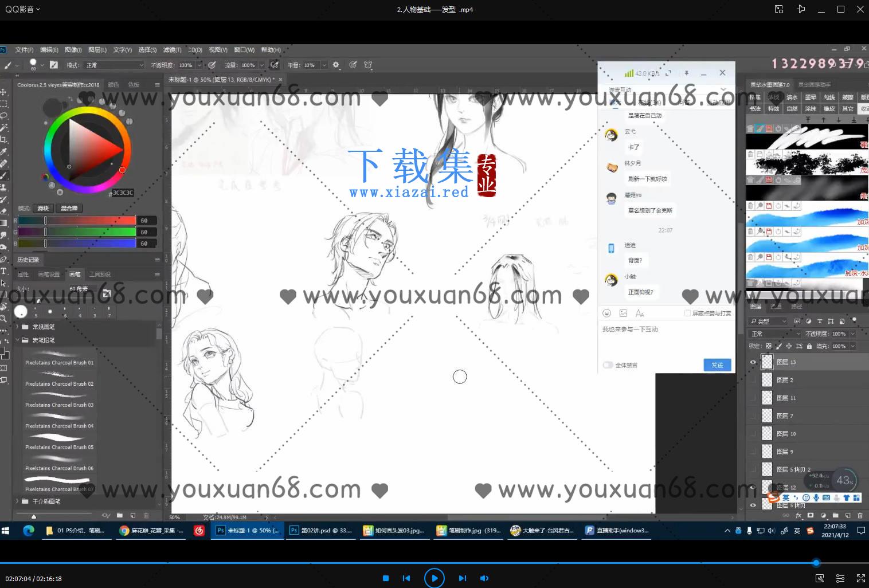The height and width of the screenshot is (588, 869).
Task: Open 滤镜(T) menu
Action: click(x=172, y=50)
